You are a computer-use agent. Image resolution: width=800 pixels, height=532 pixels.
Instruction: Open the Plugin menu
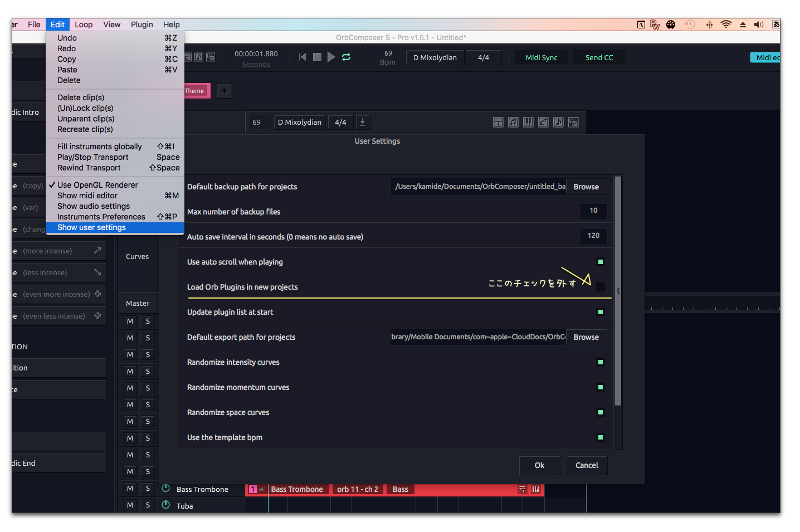pos(142,25)
